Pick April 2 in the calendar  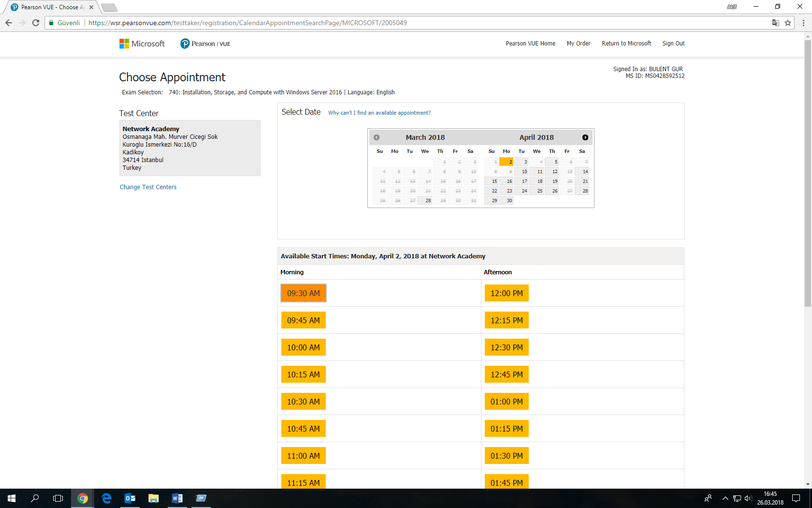507,162
